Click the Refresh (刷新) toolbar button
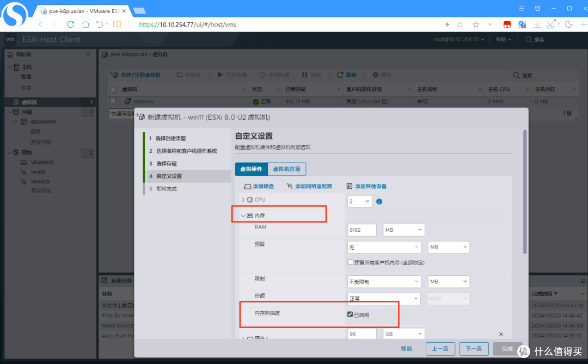Image resolution: width=588 pixels, height=364 pixels. (x=347, y=75)
